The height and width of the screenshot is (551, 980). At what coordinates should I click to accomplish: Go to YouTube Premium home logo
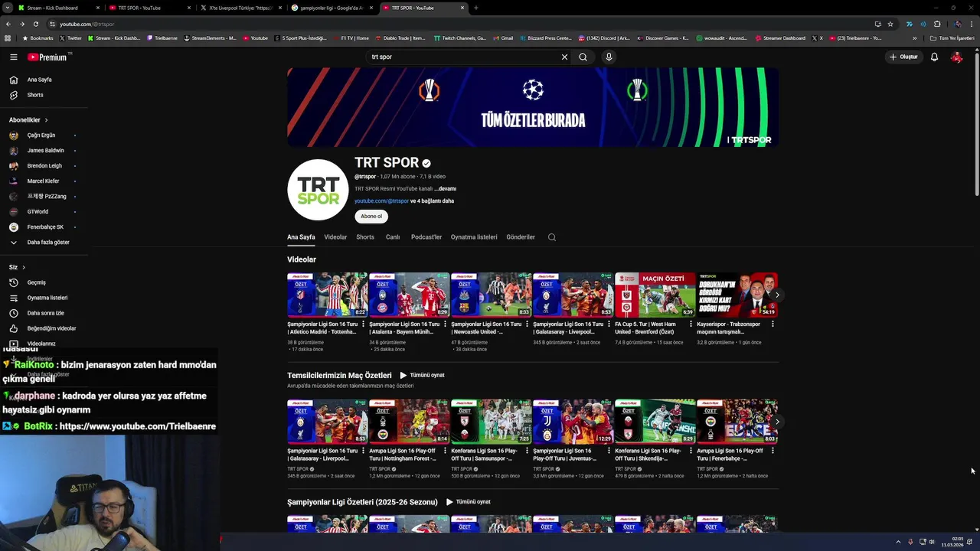49,57
